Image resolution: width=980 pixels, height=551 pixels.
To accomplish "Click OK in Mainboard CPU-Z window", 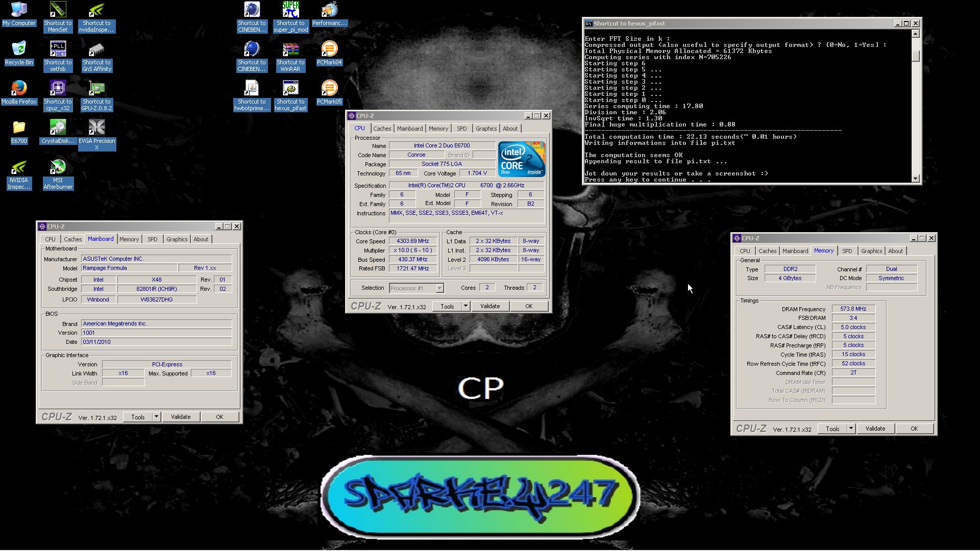I will [219, 417].
